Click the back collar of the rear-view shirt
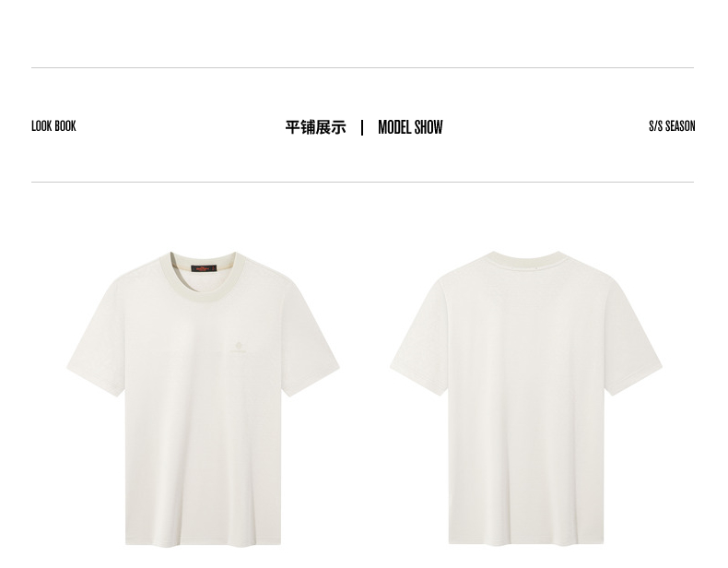The height and width of the screenshot is (568, 728). 526,260
